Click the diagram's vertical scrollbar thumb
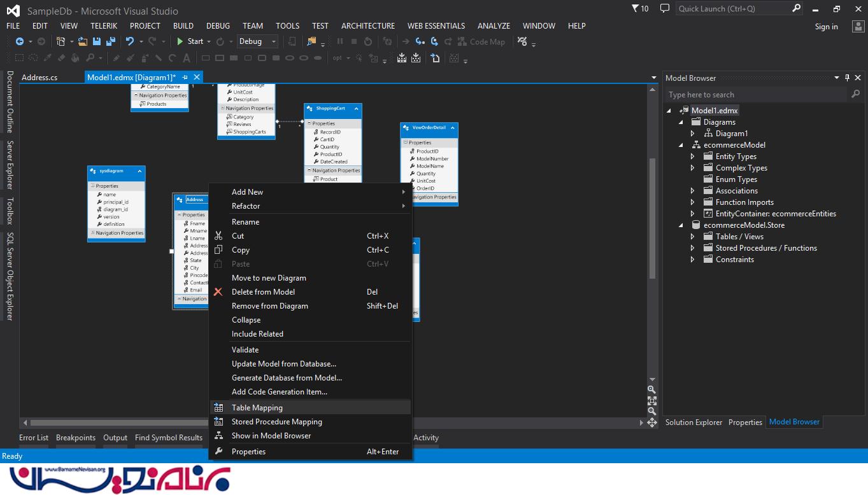This screenshot has width=868, height=495. point(651,216)
